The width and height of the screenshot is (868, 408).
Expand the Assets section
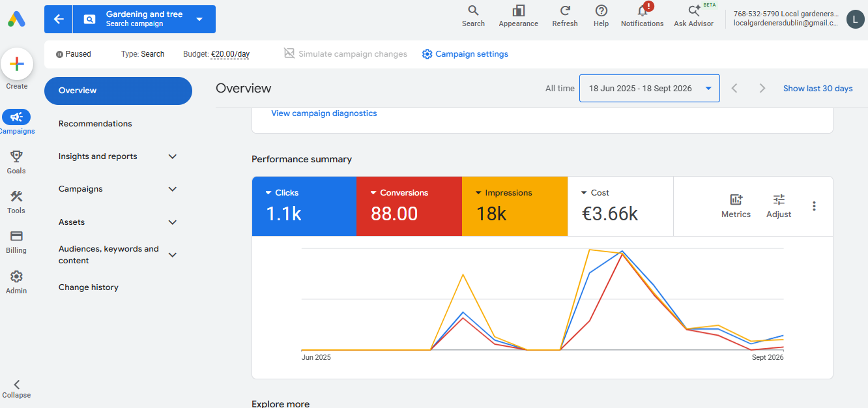(x=118, y=222)
